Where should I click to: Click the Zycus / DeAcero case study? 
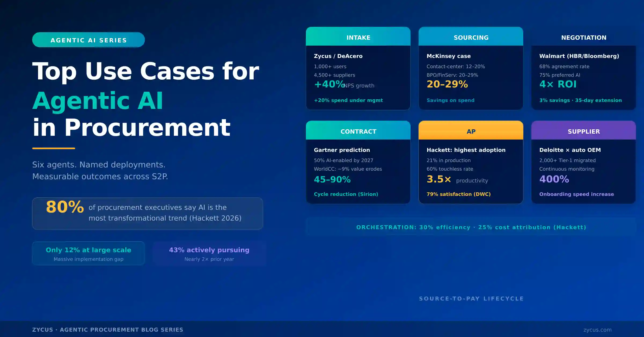338,56
